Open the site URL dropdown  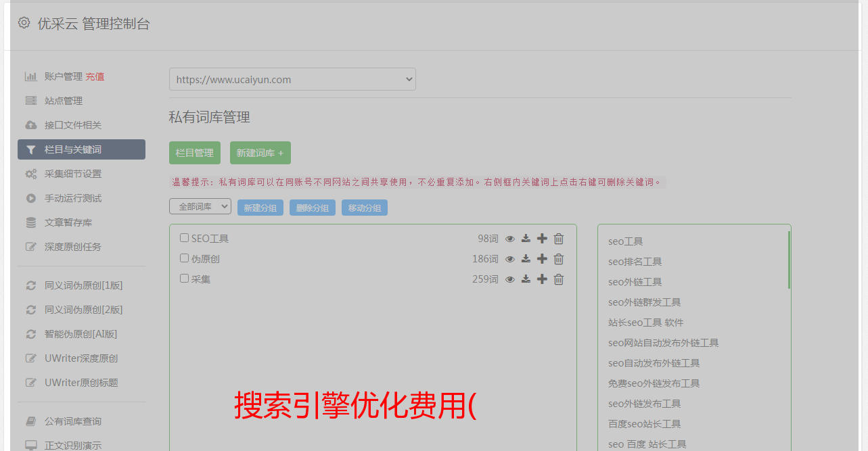[x=292, y=79]
